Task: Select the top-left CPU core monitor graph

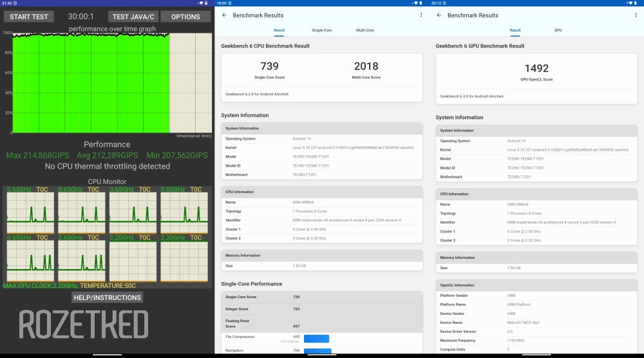Action: click(x=30, y=212)
